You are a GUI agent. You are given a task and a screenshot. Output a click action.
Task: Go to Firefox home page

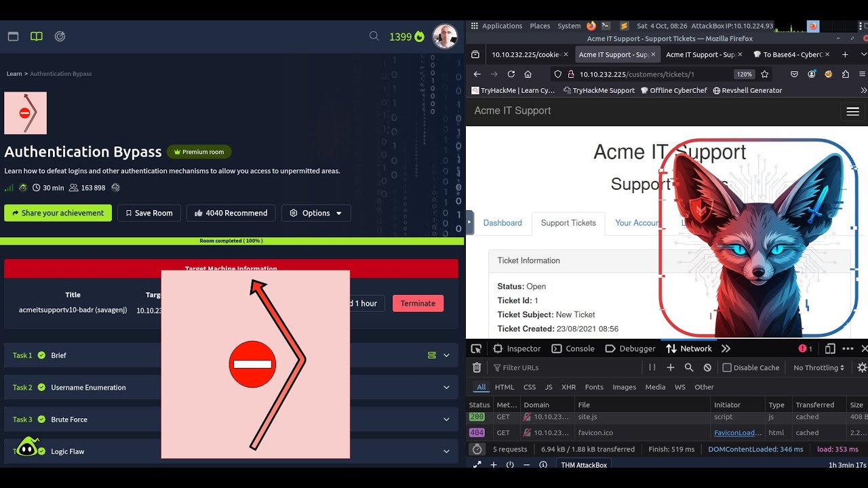click(528, 74)
